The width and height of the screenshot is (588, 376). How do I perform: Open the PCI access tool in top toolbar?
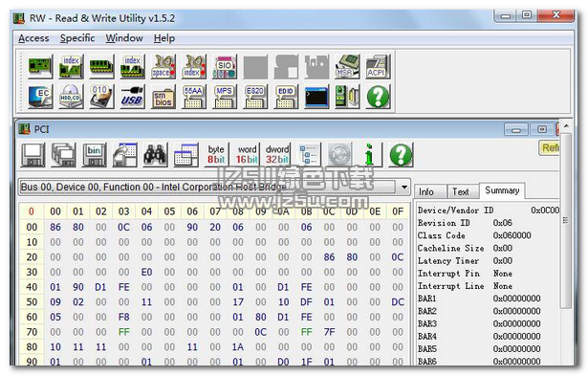click(x=40, y=67)
